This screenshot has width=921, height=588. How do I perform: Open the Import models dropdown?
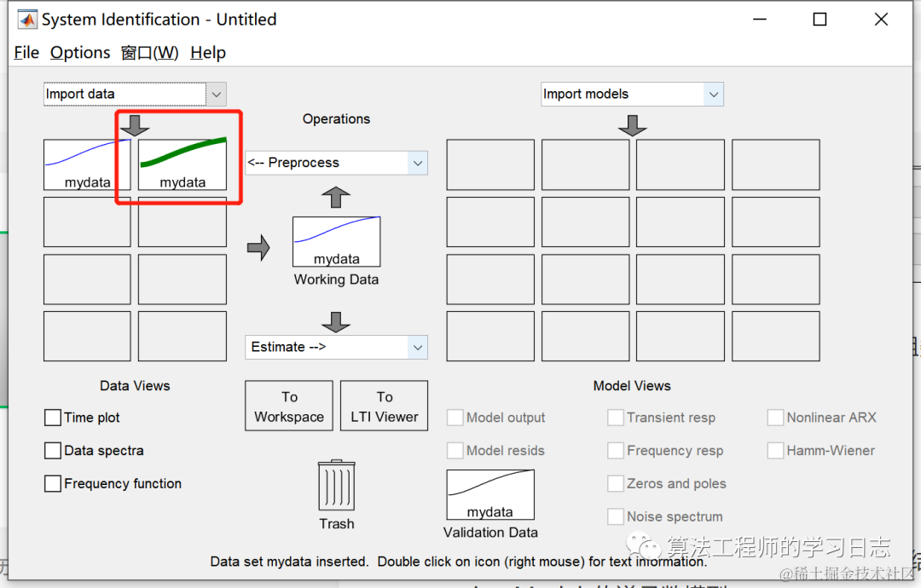[632, 94]
